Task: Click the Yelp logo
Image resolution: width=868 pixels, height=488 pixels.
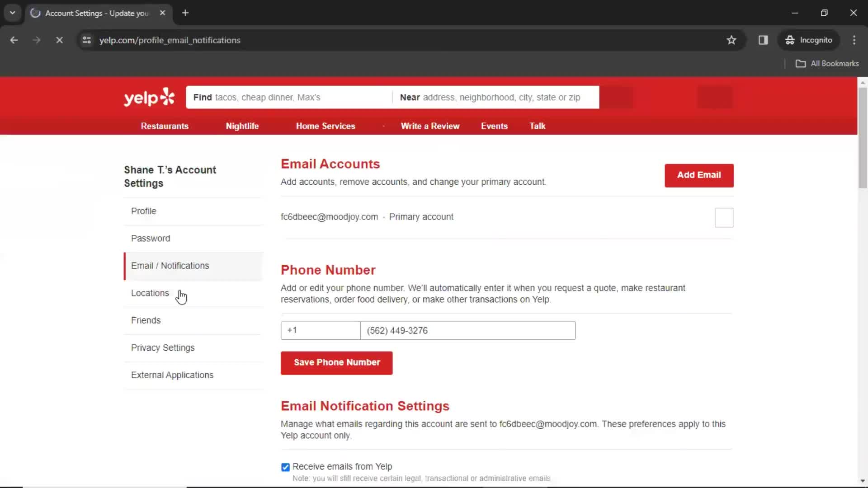Action: click(x=149, y=97)
